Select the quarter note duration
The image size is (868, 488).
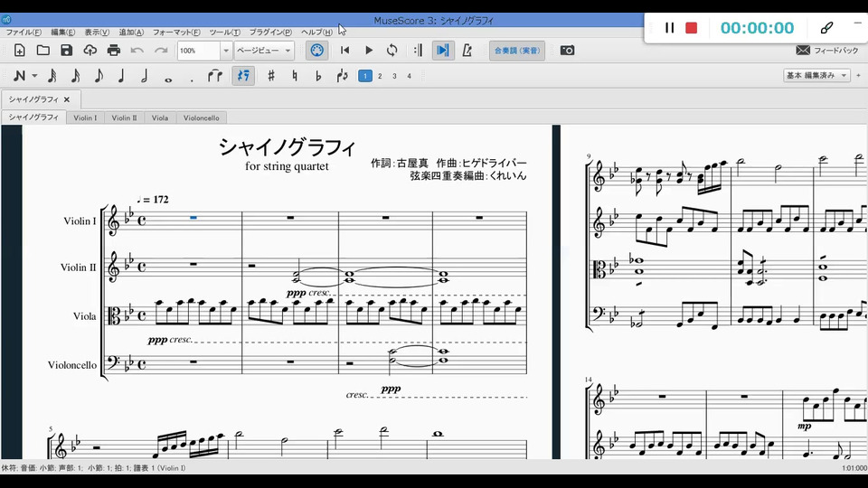click(x=121, y=76)
